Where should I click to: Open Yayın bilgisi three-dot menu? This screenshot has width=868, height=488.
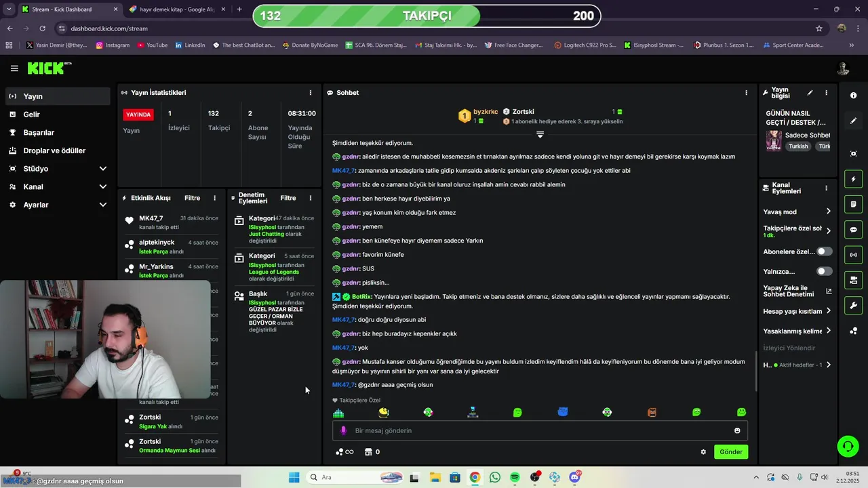826,93
